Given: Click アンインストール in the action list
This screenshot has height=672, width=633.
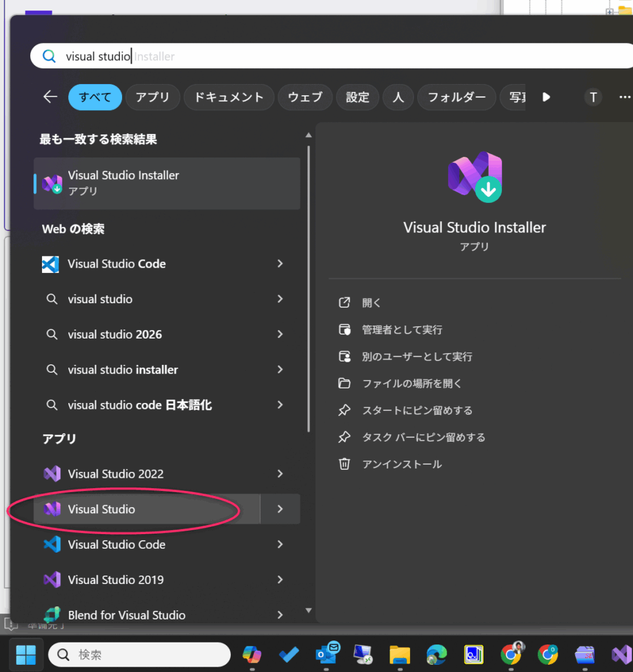Looking at the screenshot, I should pyautogui.click(x=402, y=464).
